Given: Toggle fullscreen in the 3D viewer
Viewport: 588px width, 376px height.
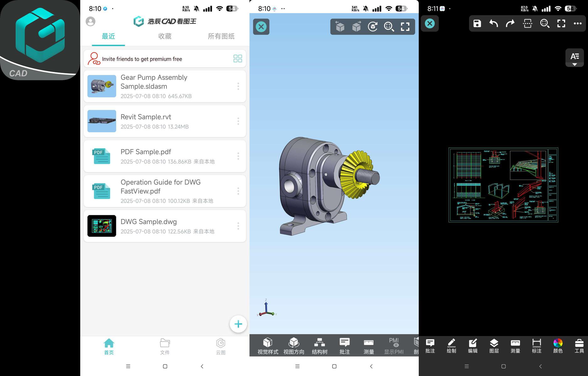Looking at the screenshot, I should point(405,27).
